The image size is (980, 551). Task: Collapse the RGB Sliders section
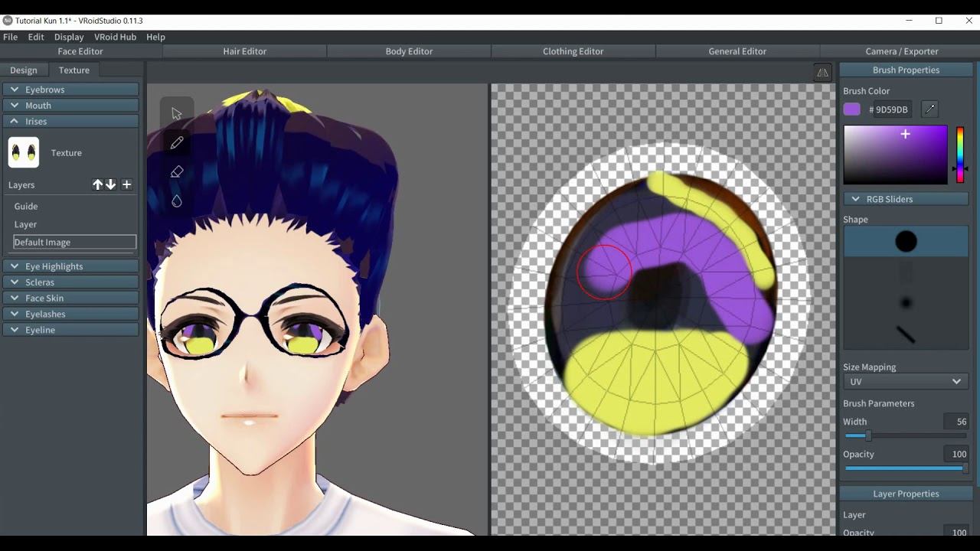(x=856, y=199)
